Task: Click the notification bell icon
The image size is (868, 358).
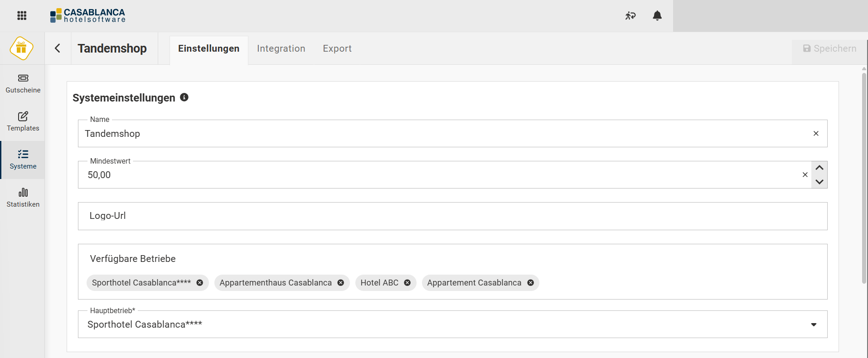Action: point(657,16)
